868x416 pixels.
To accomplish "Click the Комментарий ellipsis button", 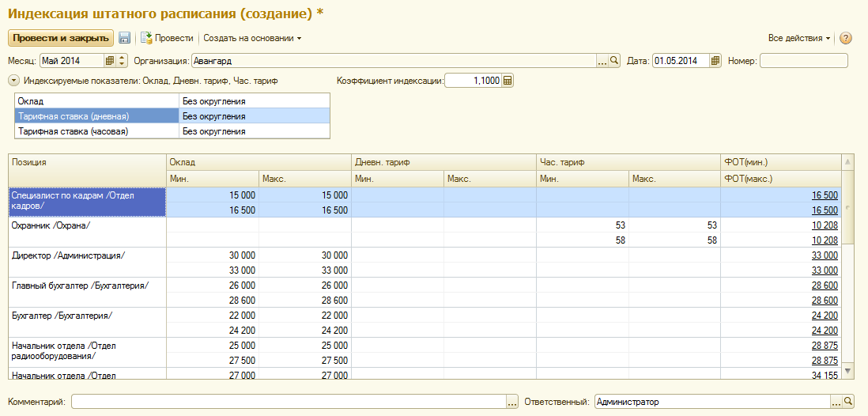I will (512, 402).
